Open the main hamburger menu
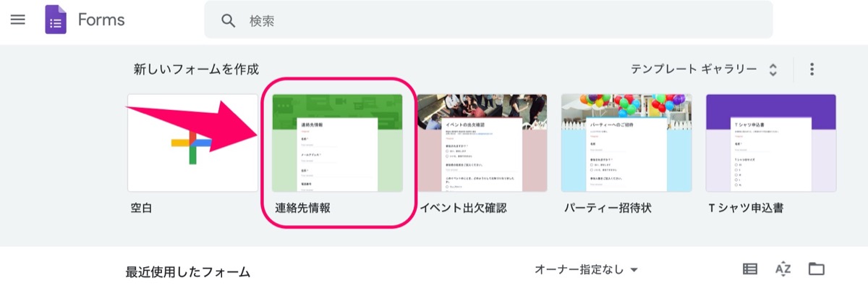Image resolution: width=868 pixels, height=291 pixels. 18,20
